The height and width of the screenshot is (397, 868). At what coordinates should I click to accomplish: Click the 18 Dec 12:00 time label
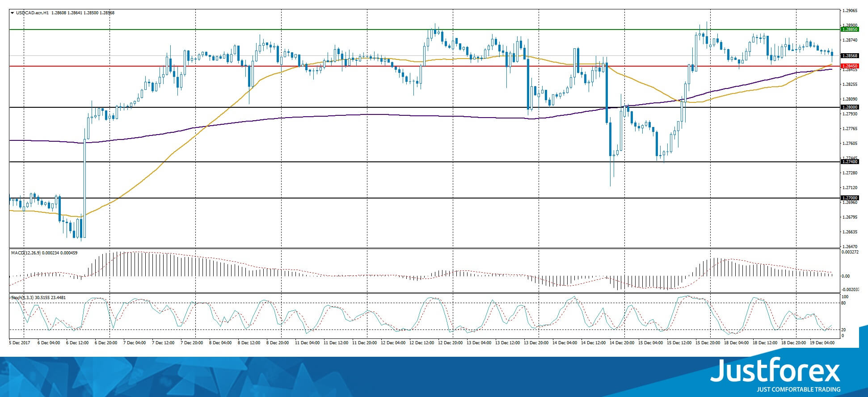click(765, 343)
